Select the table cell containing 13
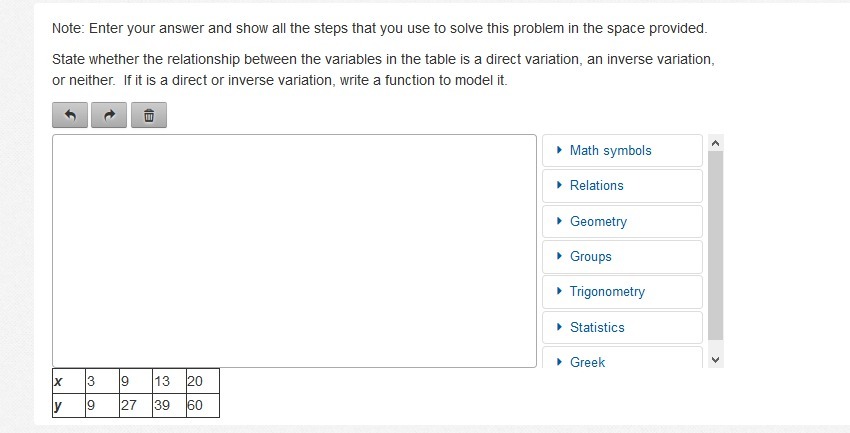The height and width of the screenshot is (433, 850). (x=166, y=381)
